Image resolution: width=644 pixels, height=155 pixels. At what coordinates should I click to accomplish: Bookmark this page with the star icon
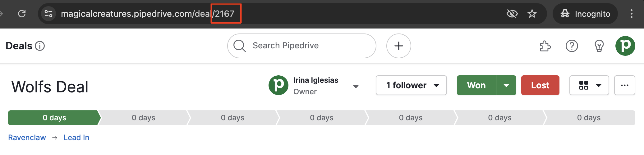point(532,14)
